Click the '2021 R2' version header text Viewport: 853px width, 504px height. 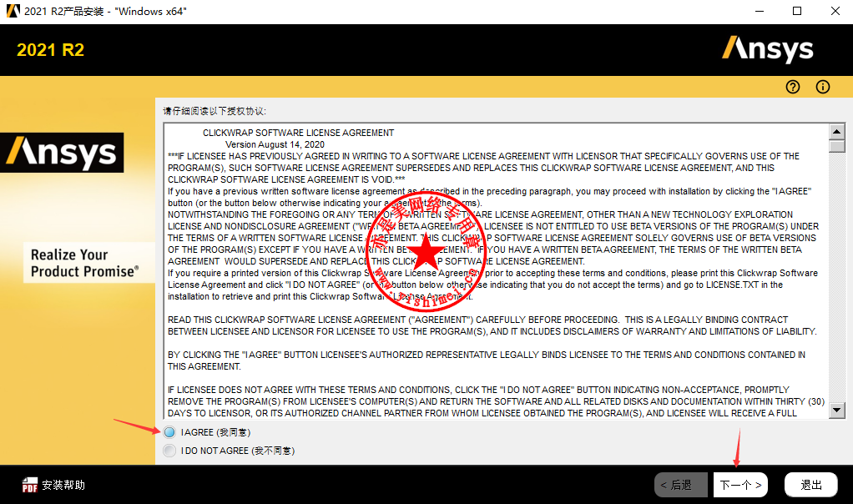51,50
